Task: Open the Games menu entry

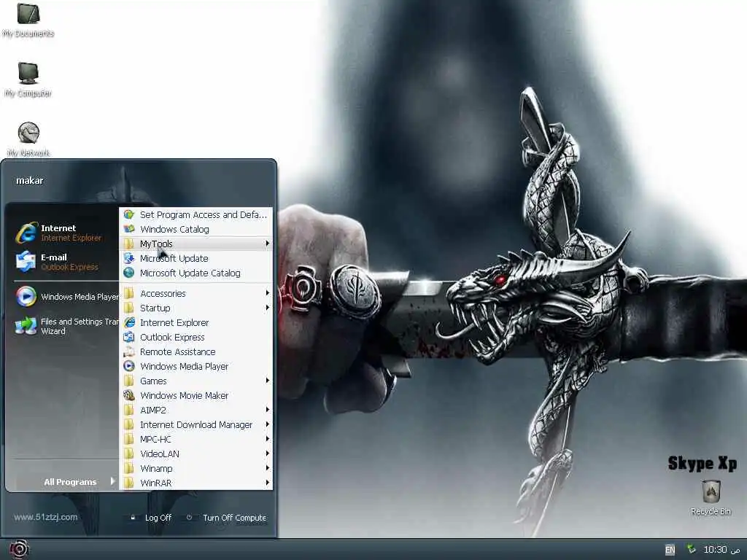Action: tap(196, 381)
